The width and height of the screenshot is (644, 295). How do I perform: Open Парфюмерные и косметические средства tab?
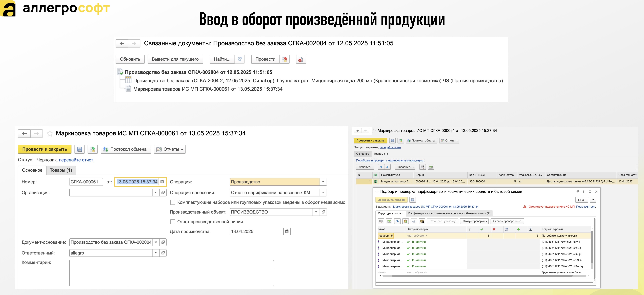tap(449, 214)
